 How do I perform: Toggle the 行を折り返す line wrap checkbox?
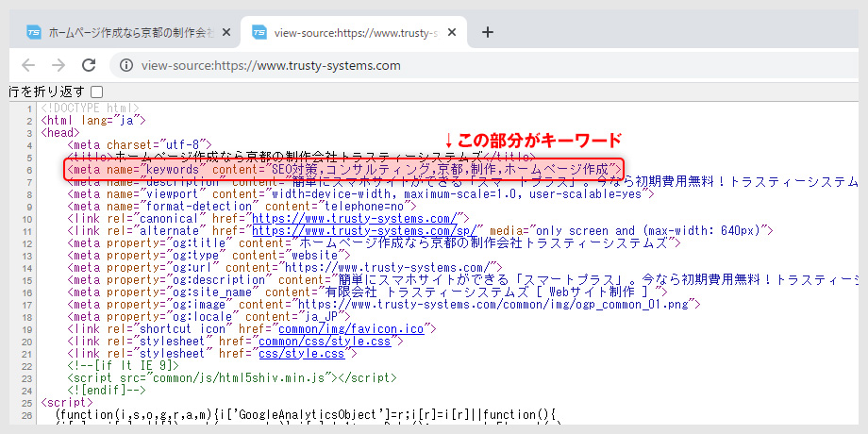coord(97,92)
